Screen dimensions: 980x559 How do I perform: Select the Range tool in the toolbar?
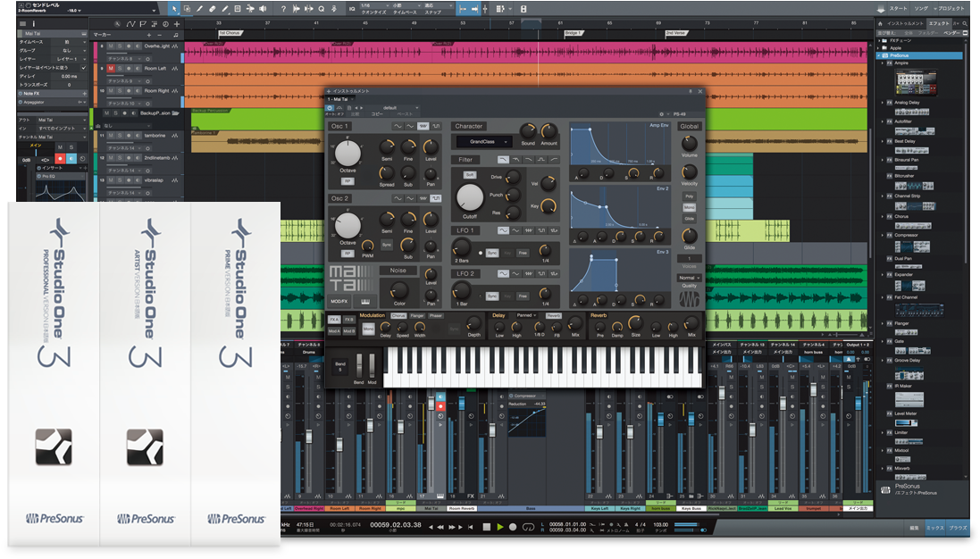187,9
